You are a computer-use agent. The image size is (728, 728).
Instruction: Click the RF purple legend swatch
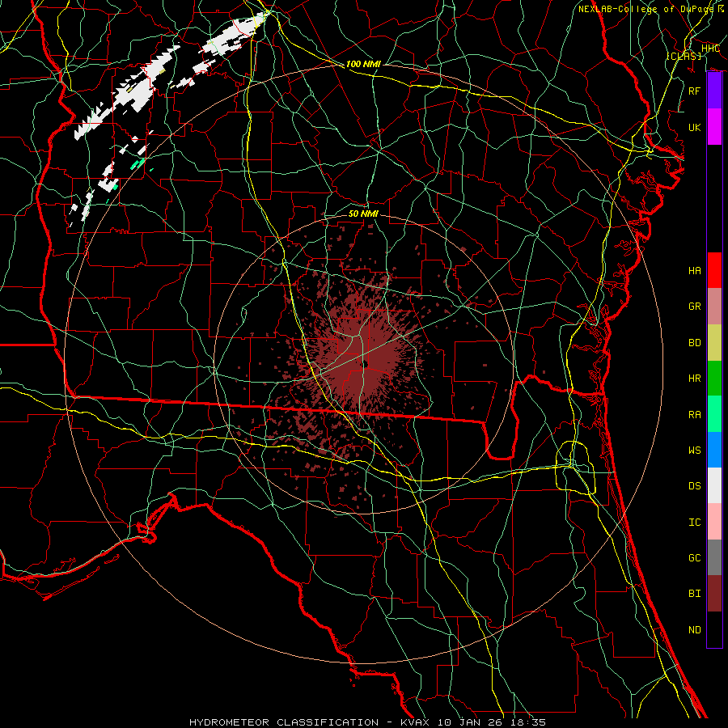coord(714,91)
